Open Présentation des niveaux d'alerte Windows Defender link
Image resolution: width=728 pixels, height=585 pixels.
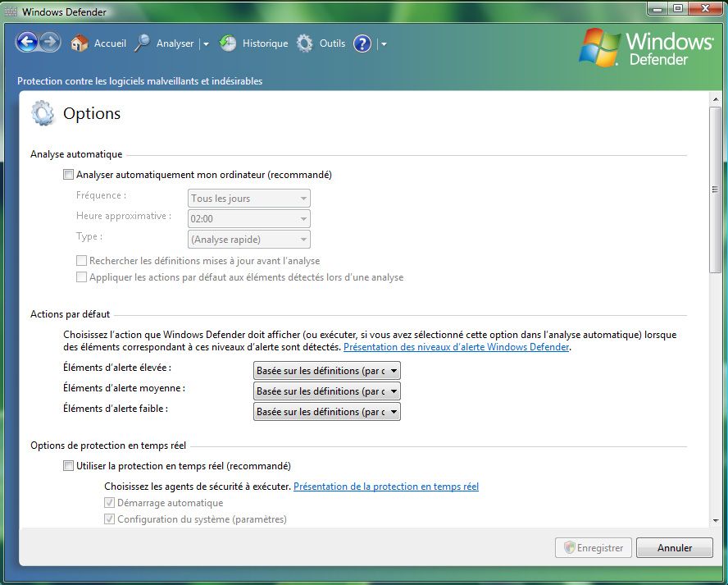click(x=457, y=347)
